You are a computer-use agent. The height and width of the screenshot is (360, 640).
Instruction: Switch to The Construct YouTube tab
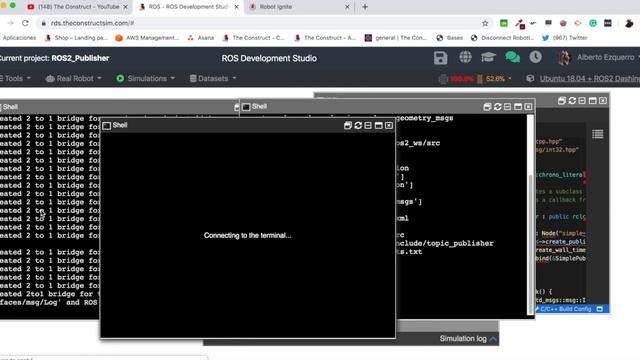pyautogui.click(x=78, y=7)
